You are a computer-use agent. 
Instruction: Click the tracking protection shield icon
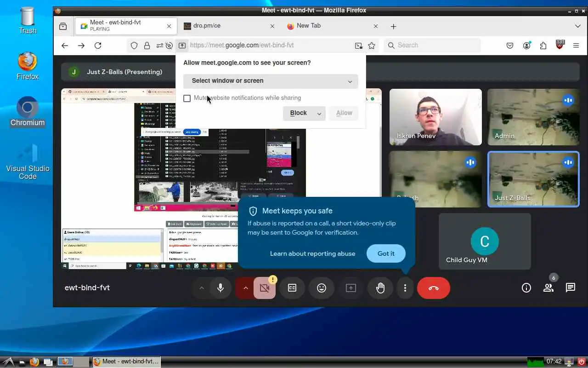coord(134,46)
